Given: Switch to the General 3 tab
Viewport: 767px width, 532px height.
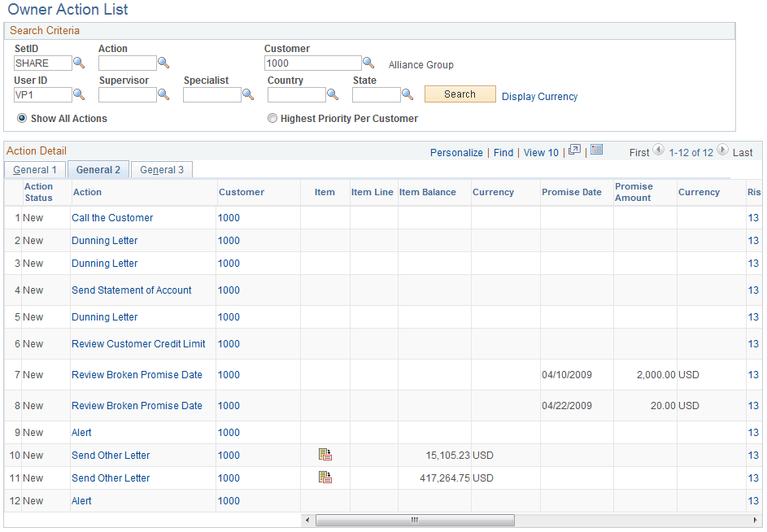Looking at the screenshot, I should tap(160, 169).
